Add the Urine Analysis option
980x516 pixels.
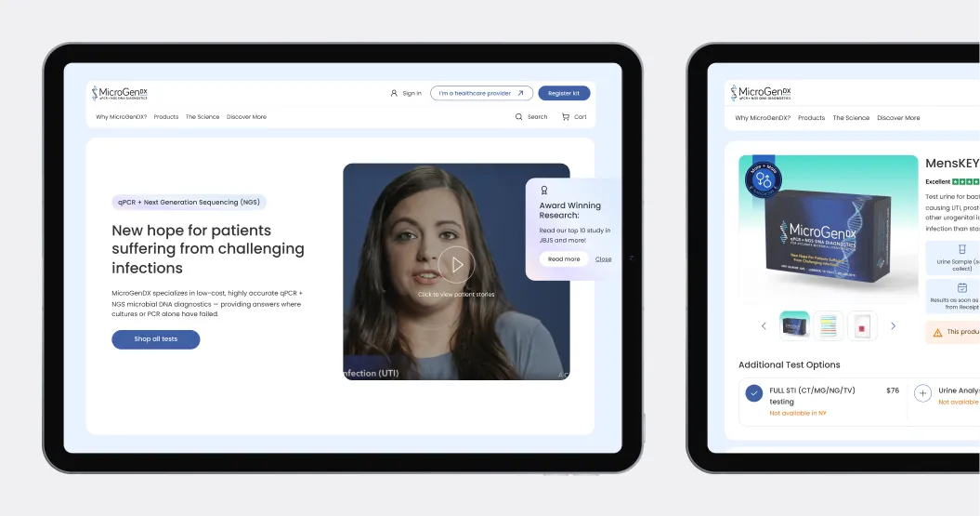tap(922, 393)
